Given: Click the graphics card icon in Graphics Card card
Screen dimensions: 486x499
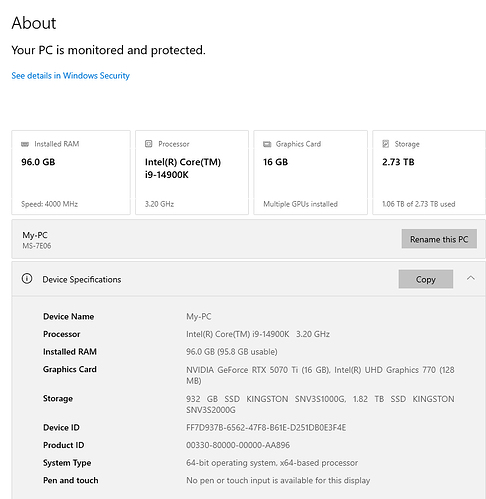Looking at the screenshot, I should click(267, 144).
